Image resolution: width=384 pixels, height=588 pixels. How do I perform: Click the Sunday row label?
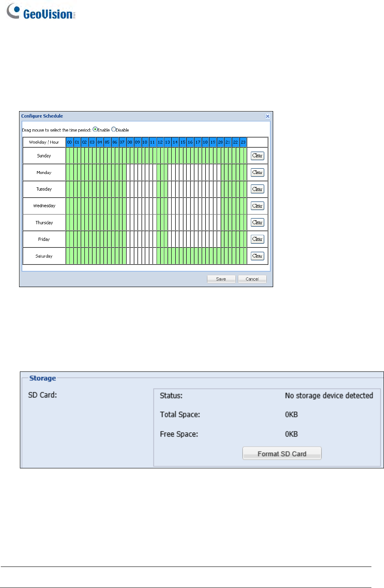point(44,156)
